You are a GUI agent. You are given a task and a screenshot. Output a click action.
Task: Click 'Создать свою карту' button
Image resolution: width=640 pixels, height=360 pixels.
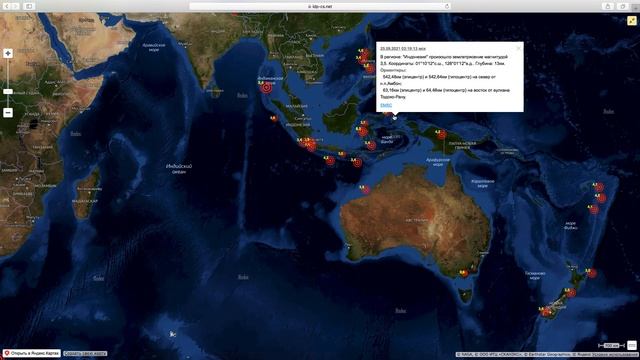(85, 353)
